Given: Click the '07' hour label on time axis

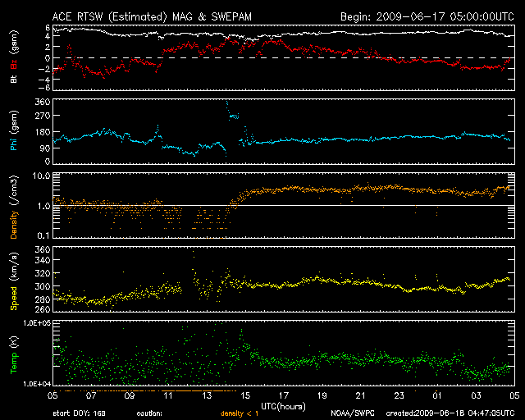Looking at the screenshot, I should 91,396.
